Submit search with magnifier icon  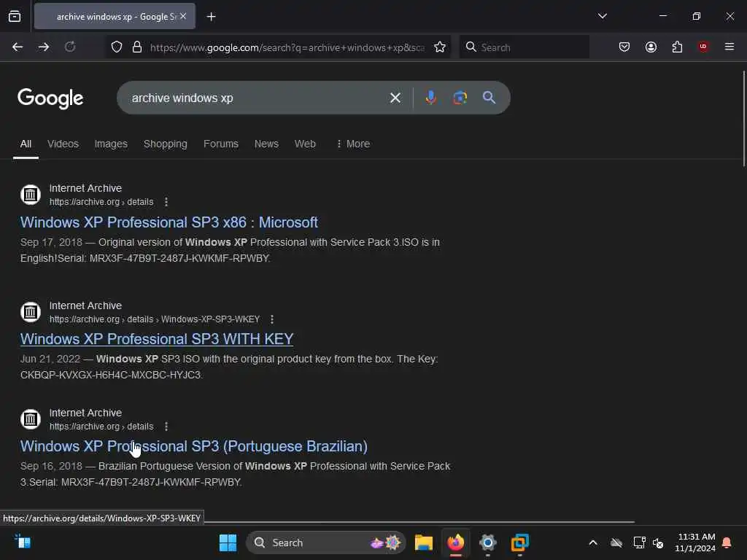point(489,98)
